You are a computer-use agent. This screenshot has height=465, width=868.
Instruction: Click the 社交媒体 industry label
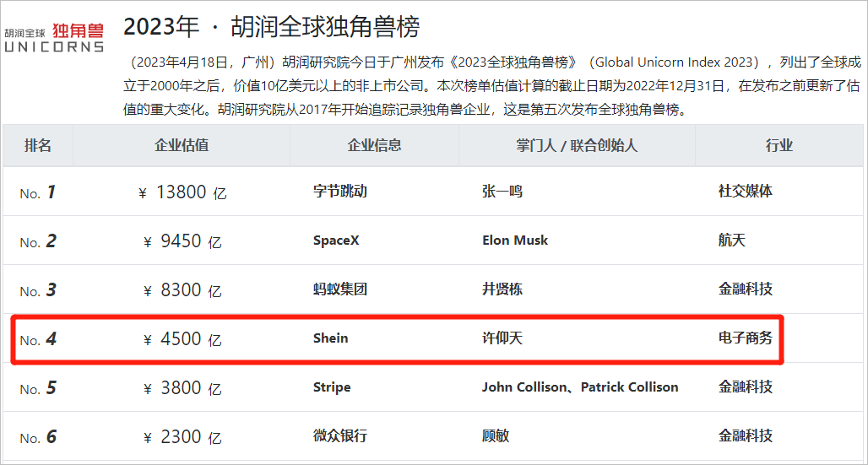pos(746,192)
